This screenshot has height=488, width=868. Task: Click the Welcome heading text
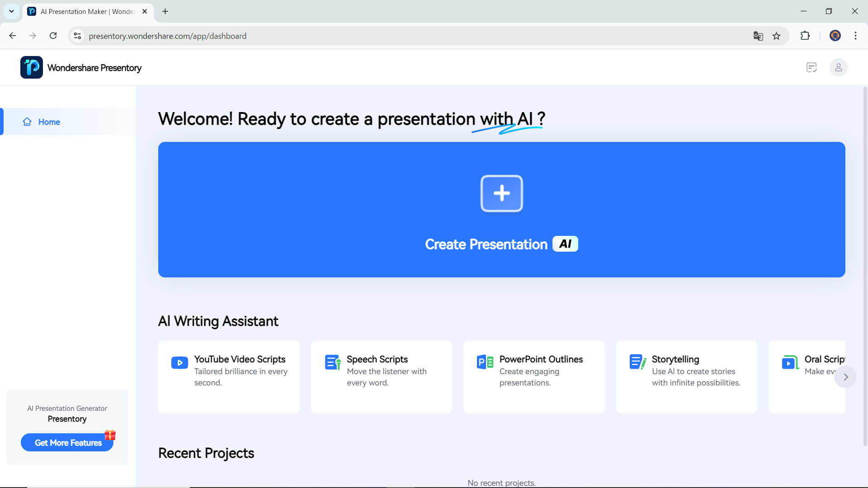tap(352, 119)
